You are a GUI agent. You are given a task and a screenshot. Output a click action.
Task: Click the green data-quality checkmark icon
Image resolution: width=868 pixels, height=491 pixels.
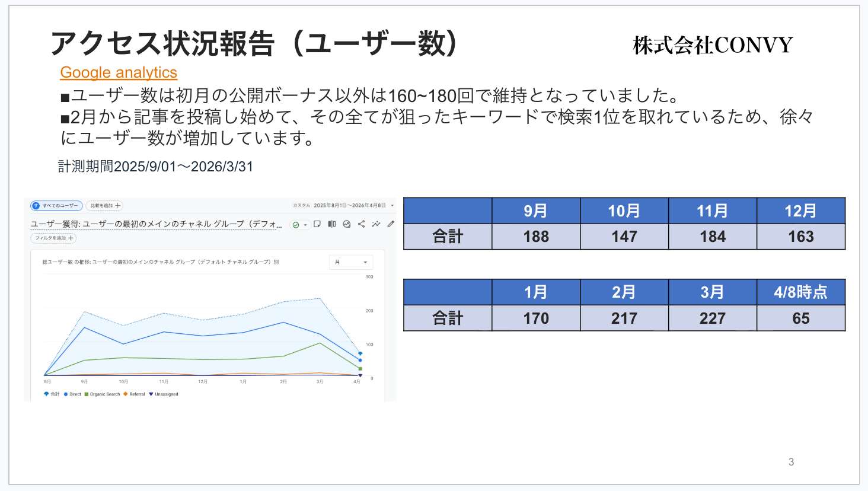point(296,225)
